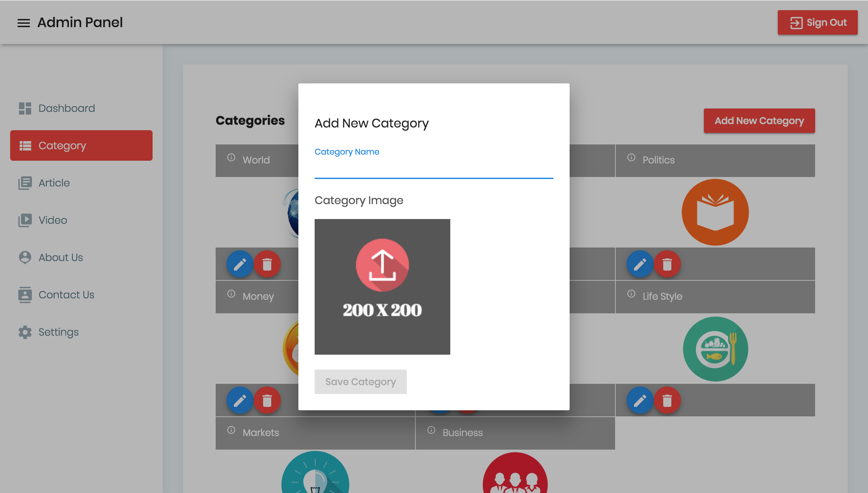This screenshot has height=493, width=868.
Task: Delete the Life Style category
Action: tap(667, 400)
